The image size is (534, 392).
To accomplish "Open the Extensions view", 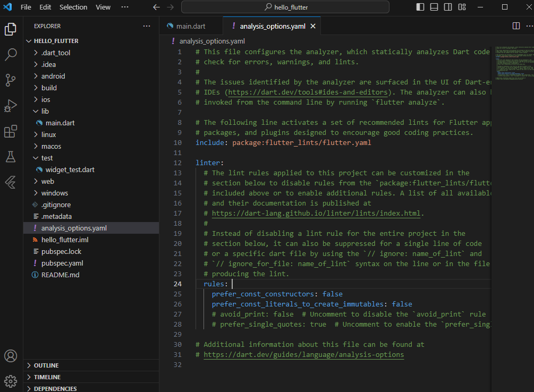I will [11, 131].
